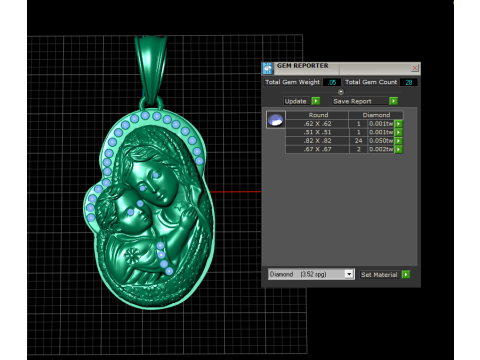The height and width of the screenshot is (360, 480).
Task: Click green arrow in .62 X .62 row
Action: [398, 124]
